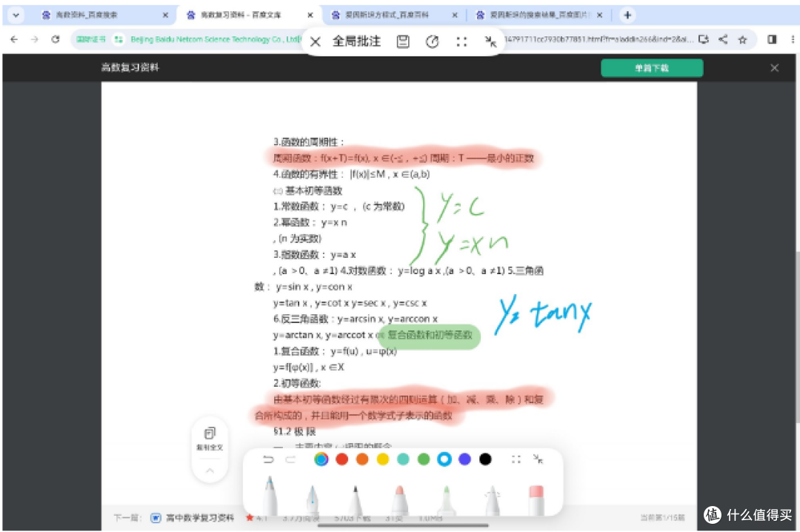Click the line 3.函数的周期性

click(309, 142)
